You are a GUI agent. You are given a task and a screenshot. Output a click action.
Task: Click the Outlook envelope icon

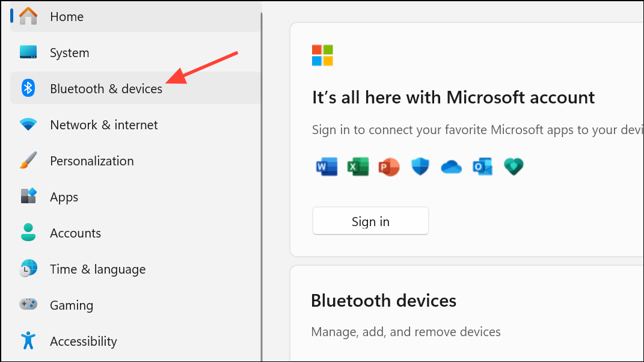click(482, 167)
